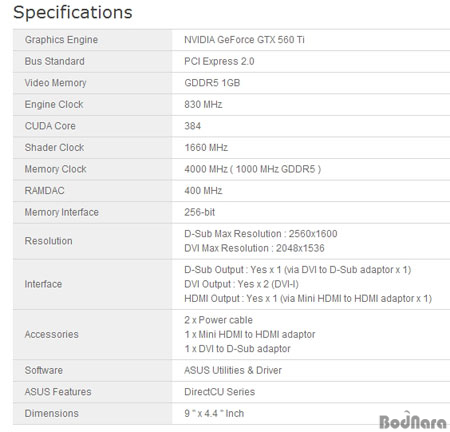Viewport: 450px width, 432px height.
Task: Click the RAMDAC 400 MHz value
Action: click(203, 191)
